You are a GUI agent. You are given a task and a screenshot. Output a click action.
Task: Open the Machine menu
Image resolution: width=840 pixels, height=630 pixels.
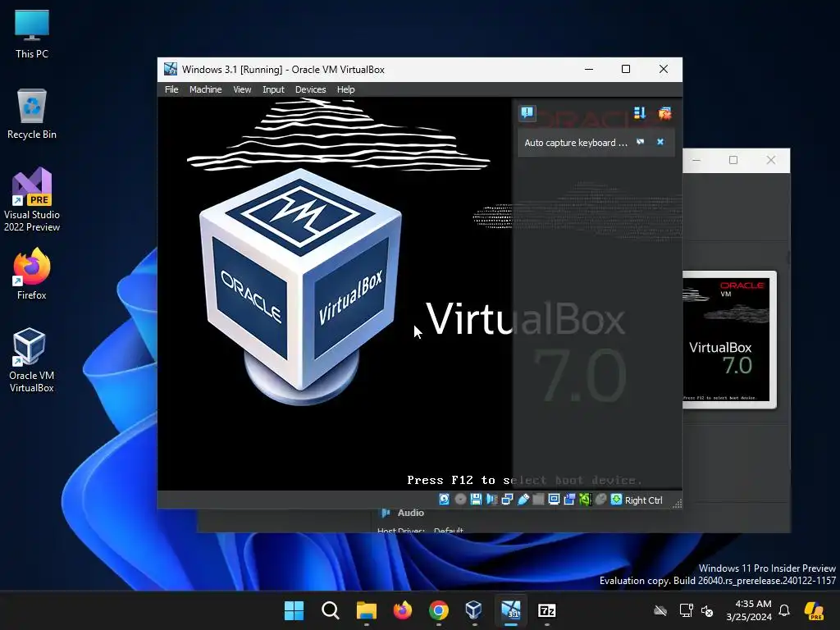click(205, 89)
